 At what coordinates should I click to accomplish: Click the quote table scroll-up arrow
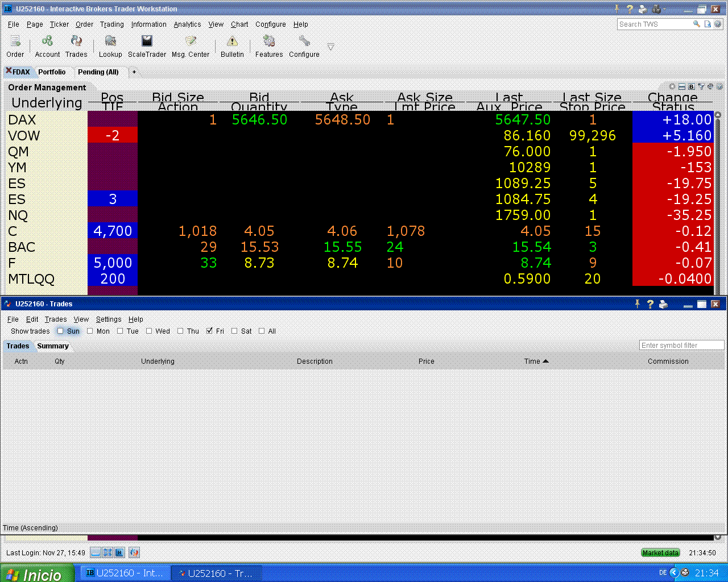click(x=718, y=115)
